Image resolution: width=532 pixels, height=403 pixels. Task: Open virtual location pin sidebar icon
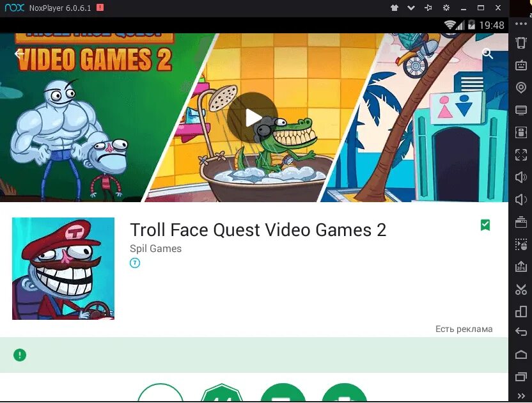click(520, 88)
